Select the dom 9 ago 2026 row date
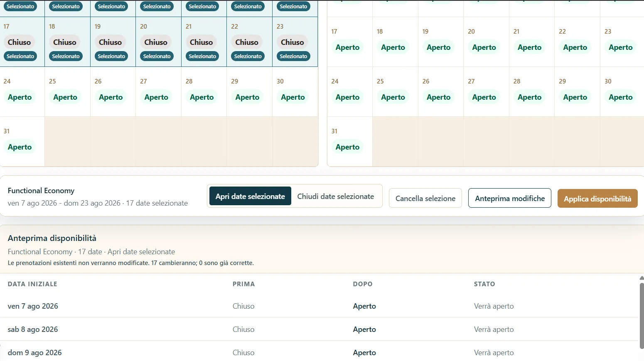The image size is (644, 361). [x=34, y=353]
